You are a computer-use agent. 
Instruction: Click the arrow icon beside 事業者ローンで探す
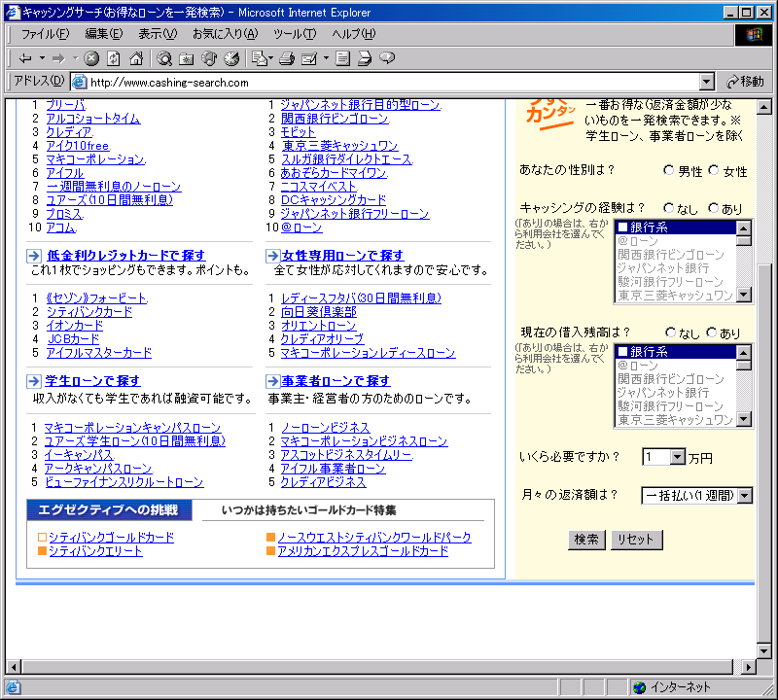[x=273, y=381]
